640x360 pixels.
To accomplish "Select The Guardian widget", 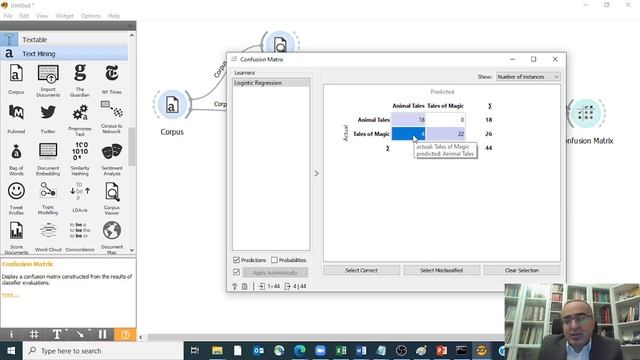I will coord(80,81).
